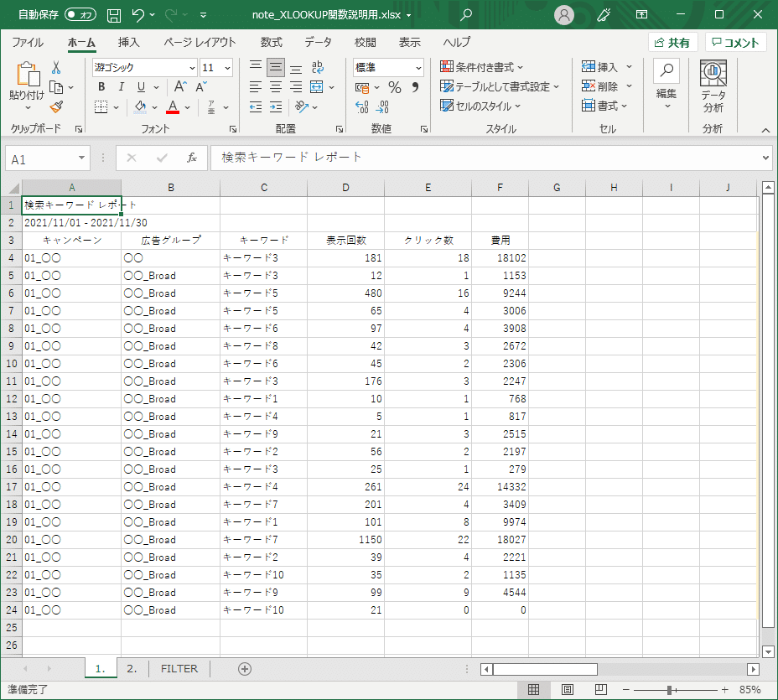Click the select all corner triangle
The width and height of the screenshot is (778, 700).
[x=13, y=189]
